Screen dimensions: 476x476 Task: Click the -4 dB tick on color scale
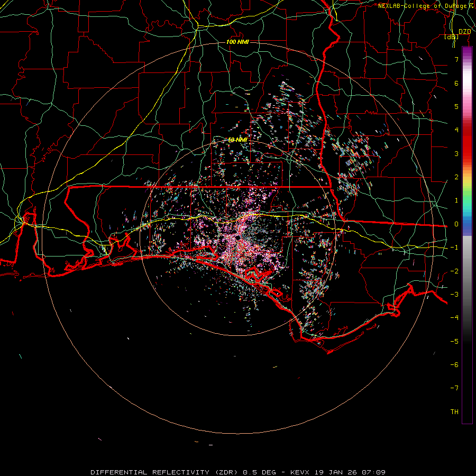[454, 317]
